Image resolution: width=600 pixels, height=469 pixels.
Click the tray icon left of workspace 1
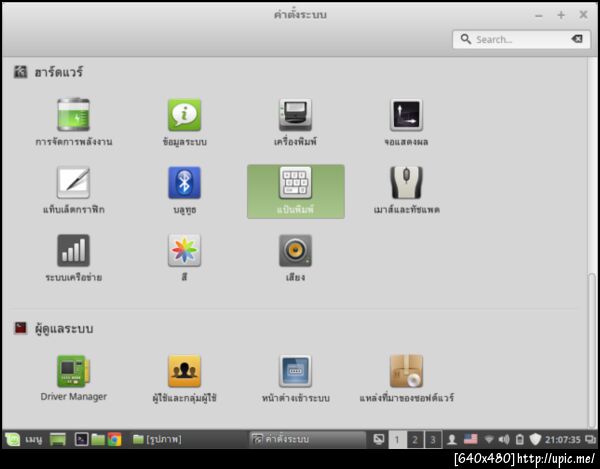[x=379, y=440]
